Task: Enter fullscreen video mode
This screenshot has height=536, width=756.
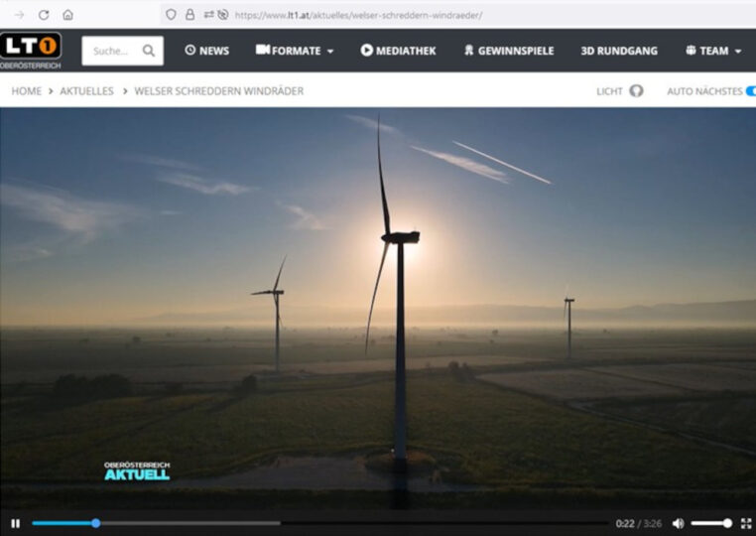Action: 746,523
